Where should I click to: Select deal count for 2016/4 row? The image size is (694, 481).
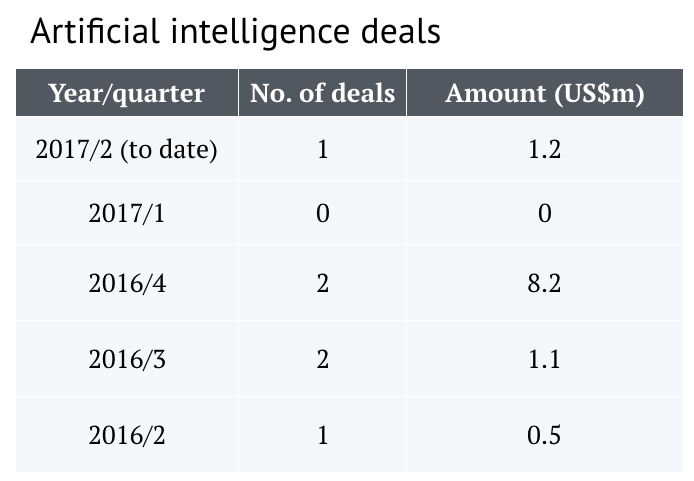pyautogui.click(x=322, y=283)
